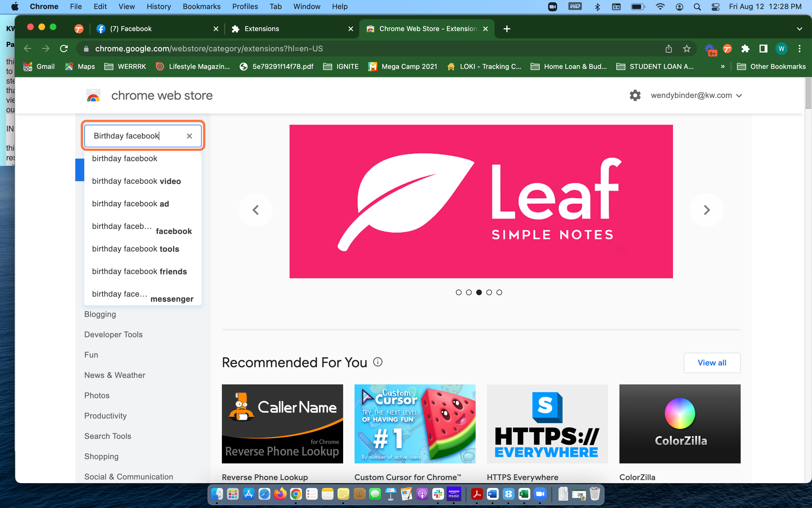This screenshot has height=508, width=812.
Task: Open Zoom from the Dock
Action: (540, 494)
